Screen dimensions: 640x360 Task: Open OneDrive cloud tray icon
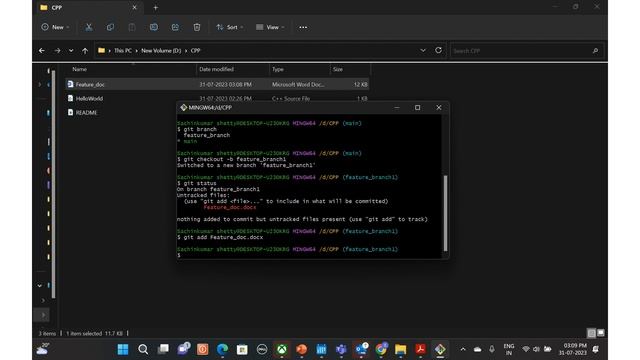point(477,349)
